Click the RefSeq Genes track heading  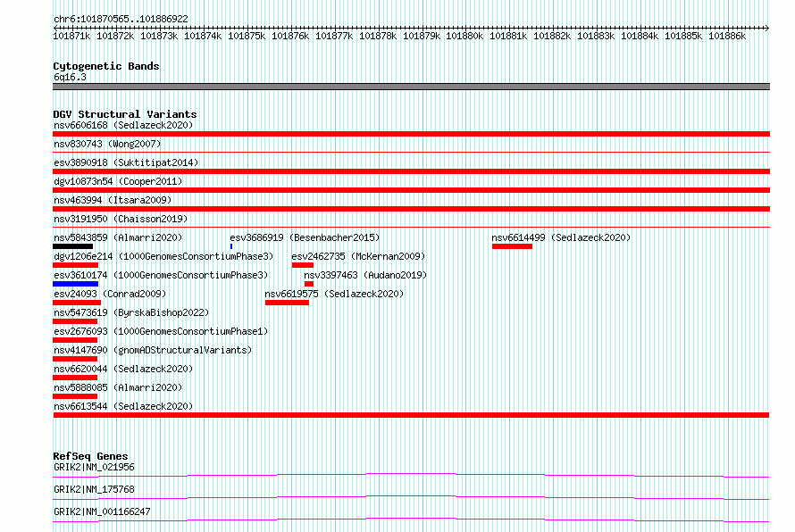pos(90,456)
